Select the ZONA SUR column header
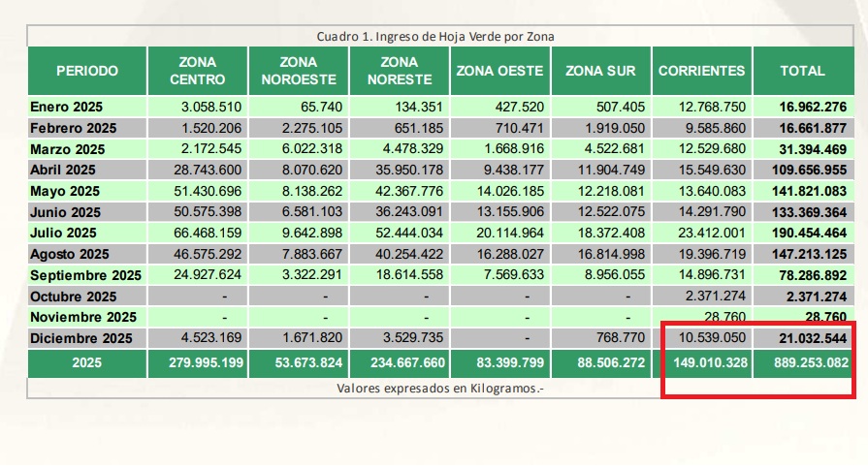 tap(601, 71)
